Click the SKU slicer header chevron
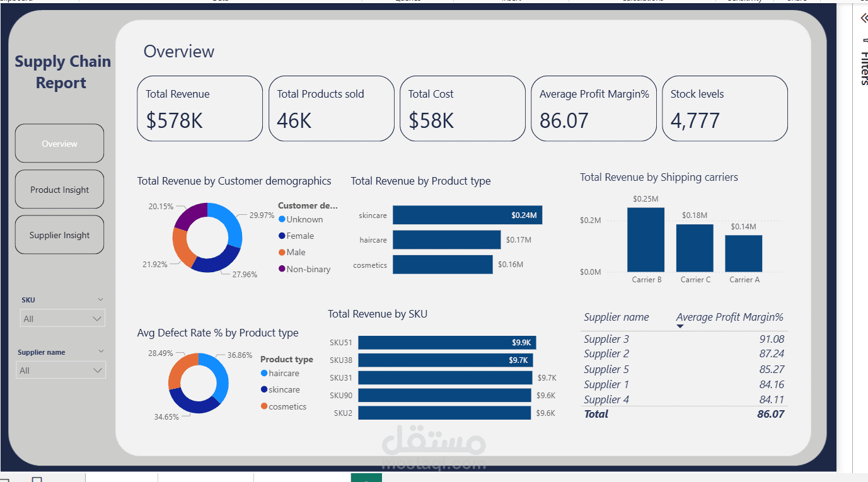This screenshot has width=868, height=482. click(100, 299)
